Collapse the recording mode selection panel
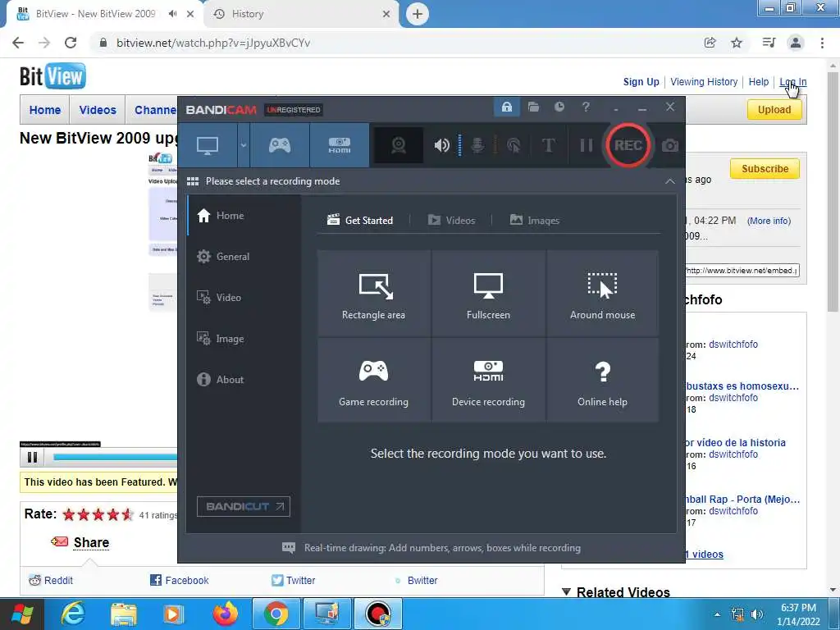840x630 pixels. click(669, 181)
